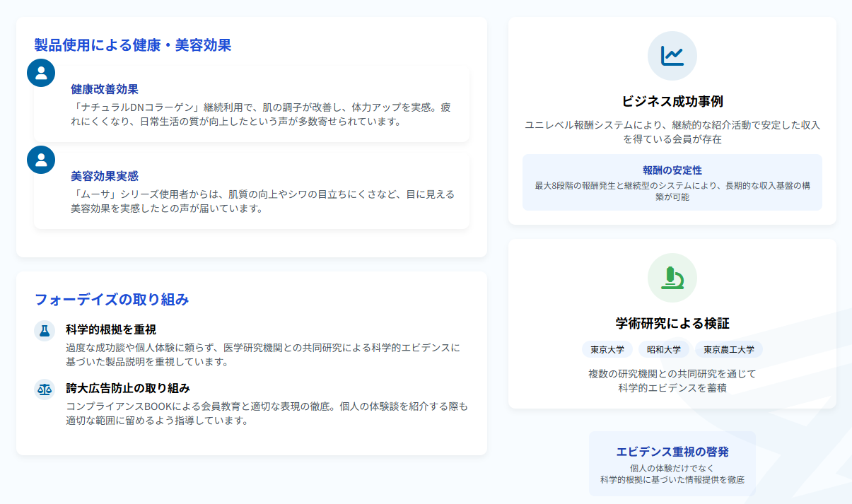852x504 pixels.
Task: Click the green microscope icon above 学術研究による検証
Action: click(672, 278)
